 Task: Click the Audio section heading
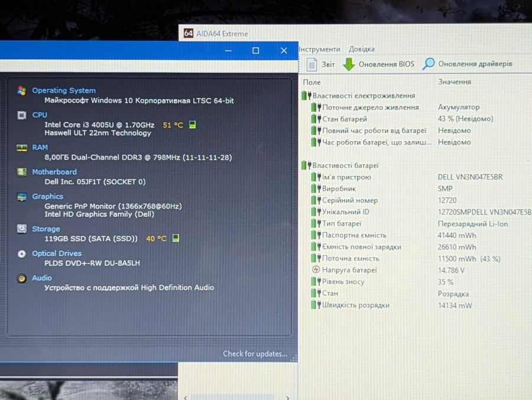point(42,278)
